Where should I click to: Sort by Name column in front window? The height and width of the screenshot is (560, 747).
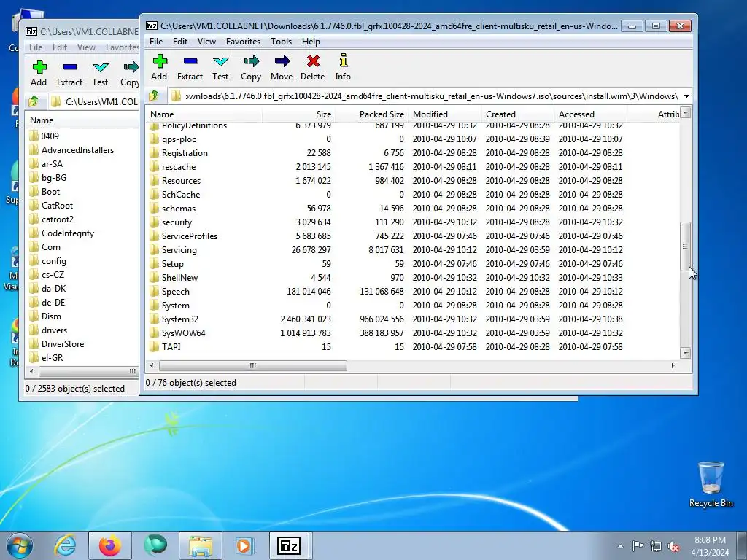204,114
